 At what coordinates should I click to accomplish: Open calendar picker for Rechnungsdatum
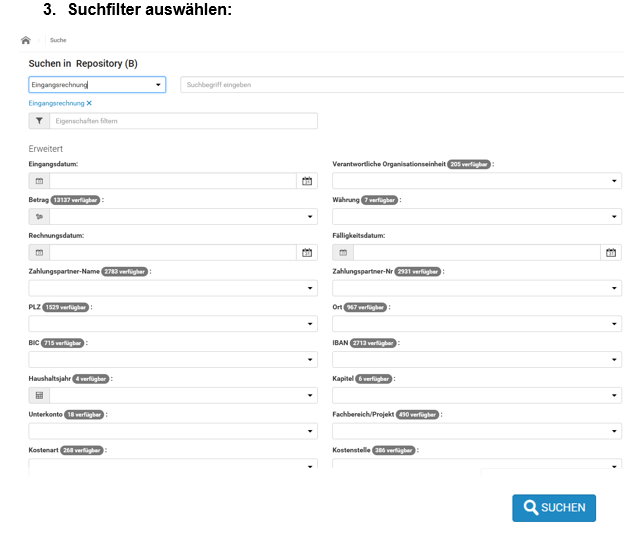tap(307, 253)
